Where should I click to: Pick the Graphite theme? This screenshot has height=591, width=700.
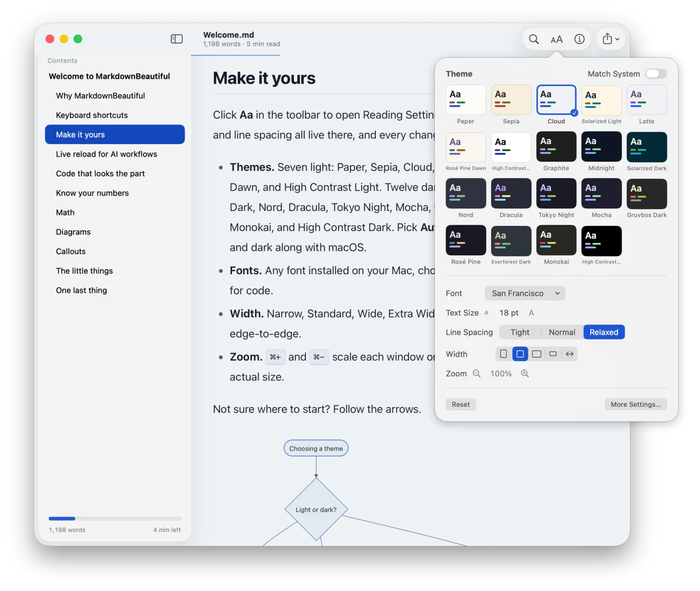(x=556, y=146)
